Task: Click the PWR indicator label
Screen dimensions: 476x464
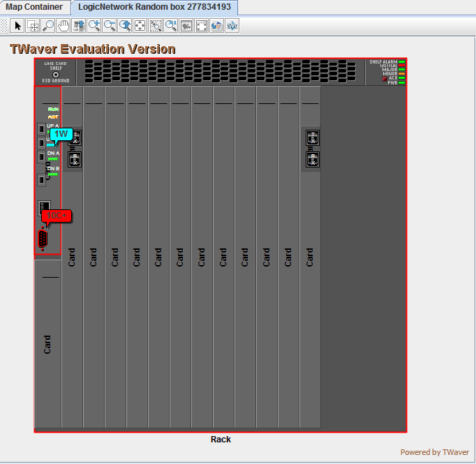Action: click(x=392, y=82)
